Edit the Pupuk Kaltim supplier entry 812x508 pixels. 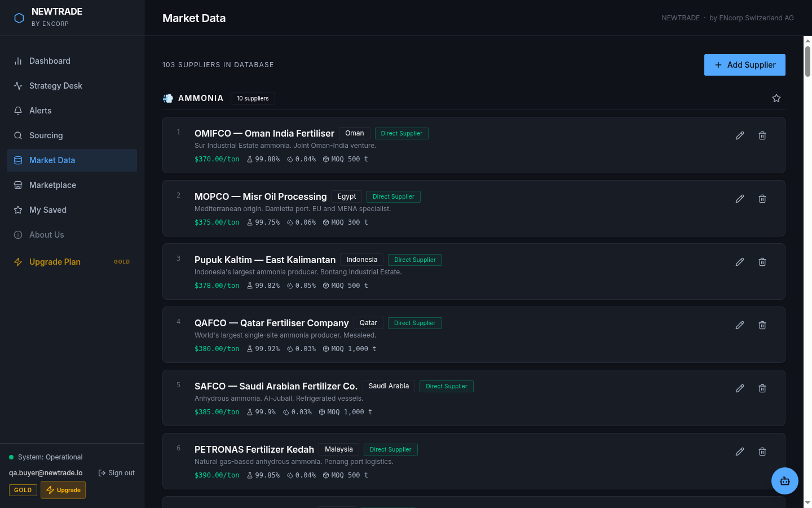pos(740,262)
